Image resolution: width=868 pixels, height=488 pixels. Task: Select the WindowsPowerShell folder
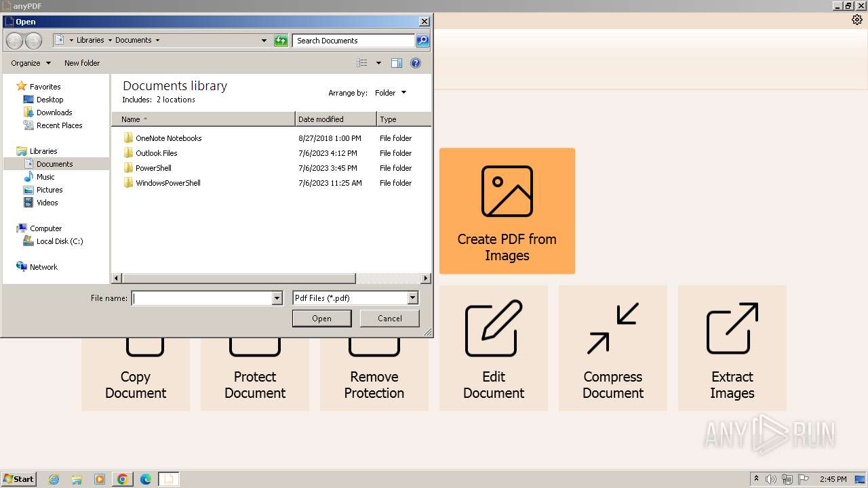(x=167, y=183)
